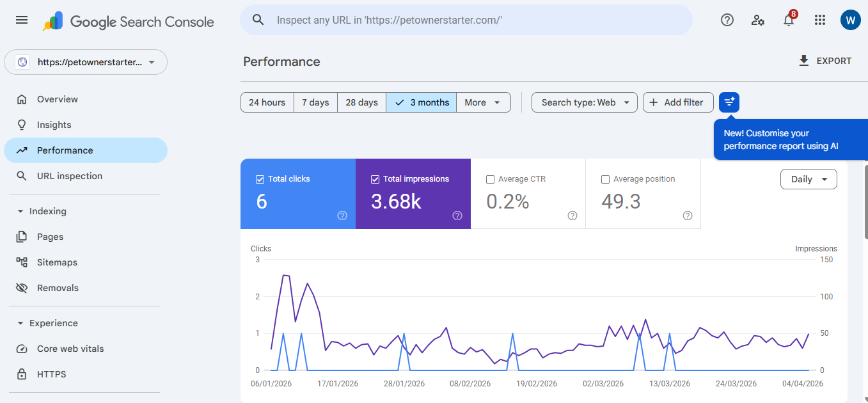This screenshot has width=868, height=403.
Task: Expand the Search type: Web dropdown
Action: click(x=584, y=102)
